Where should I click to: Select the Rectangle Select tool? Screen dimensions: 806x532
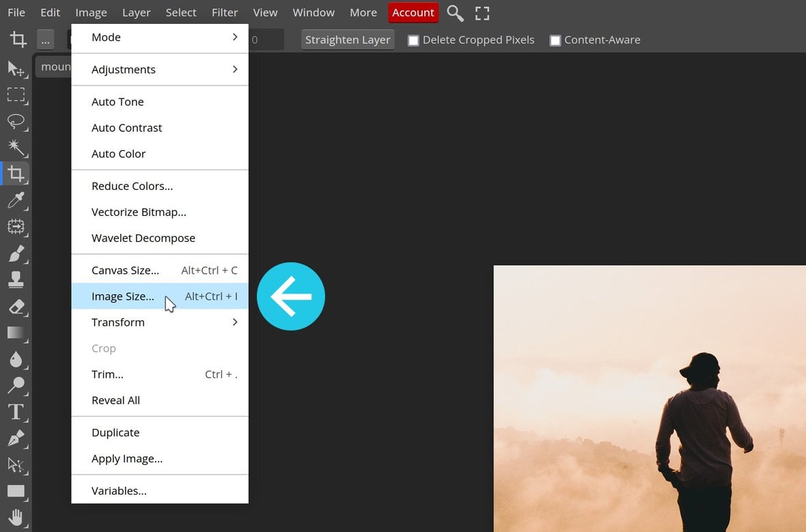pos(16,95)
